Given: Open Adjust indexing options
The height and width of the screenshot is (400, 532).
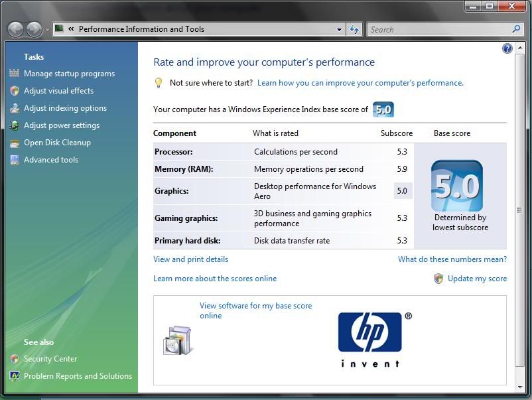Looking at the screenshot, I should point(65,108).
